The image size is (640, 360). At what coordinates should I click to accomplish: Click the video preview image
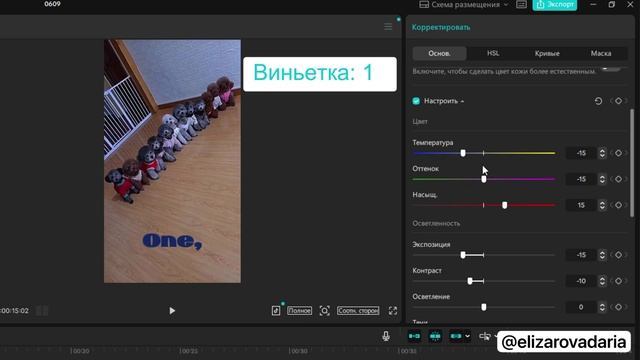[x=172, y=161]
